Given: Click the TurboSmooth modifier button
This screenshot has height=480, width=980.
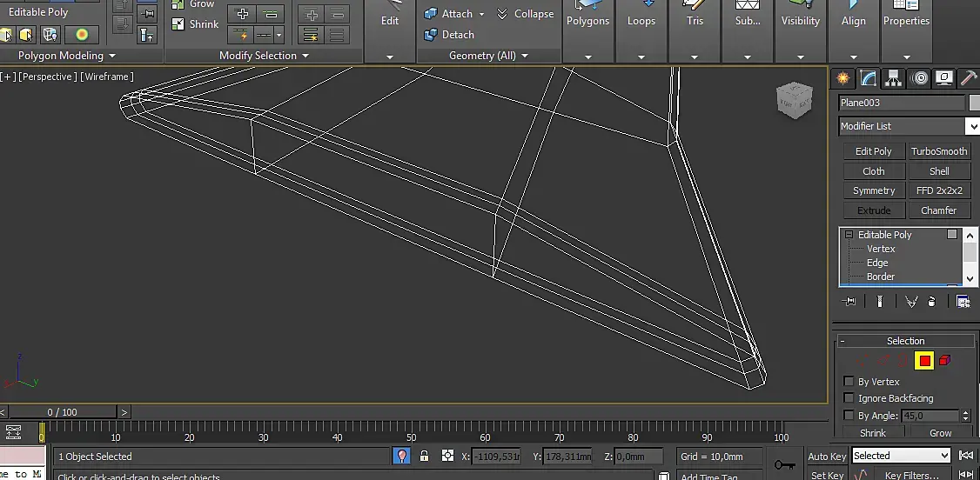Looking at the screenshot, I should coord(939,151).
